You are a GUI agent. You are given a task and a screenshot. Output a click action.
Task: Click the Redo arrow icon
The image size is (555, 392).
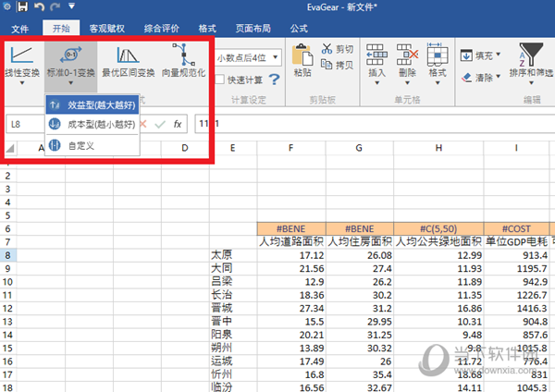coord(55,6)
